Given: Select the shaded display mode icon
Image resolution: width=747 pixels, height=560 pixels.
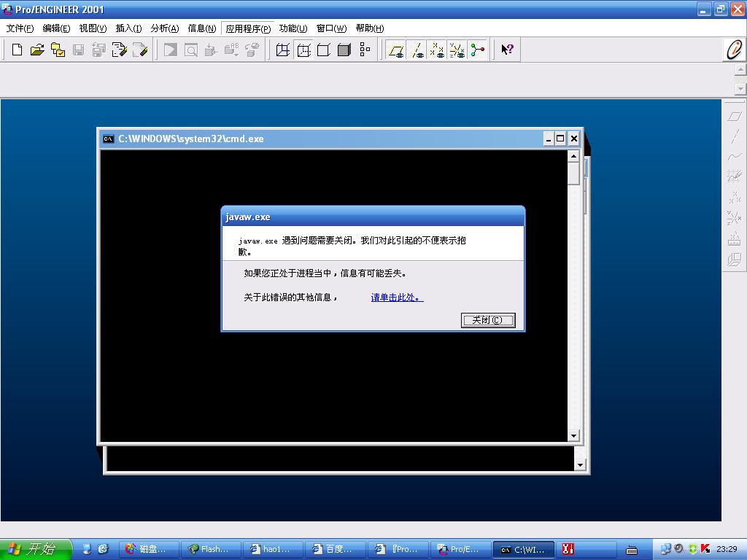Looking at the screenshot, I should pyautogui.click(x=344, y=50).
